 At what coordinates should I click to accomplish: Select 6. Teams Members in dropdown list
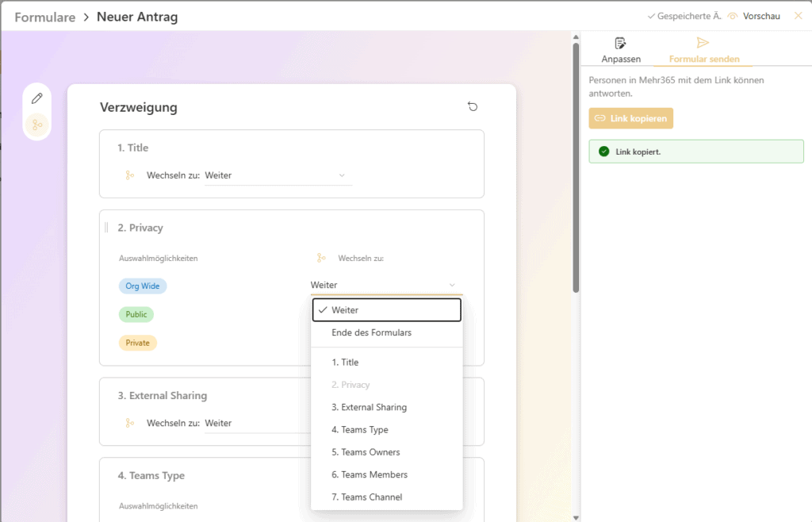click(x=386, y=474)
